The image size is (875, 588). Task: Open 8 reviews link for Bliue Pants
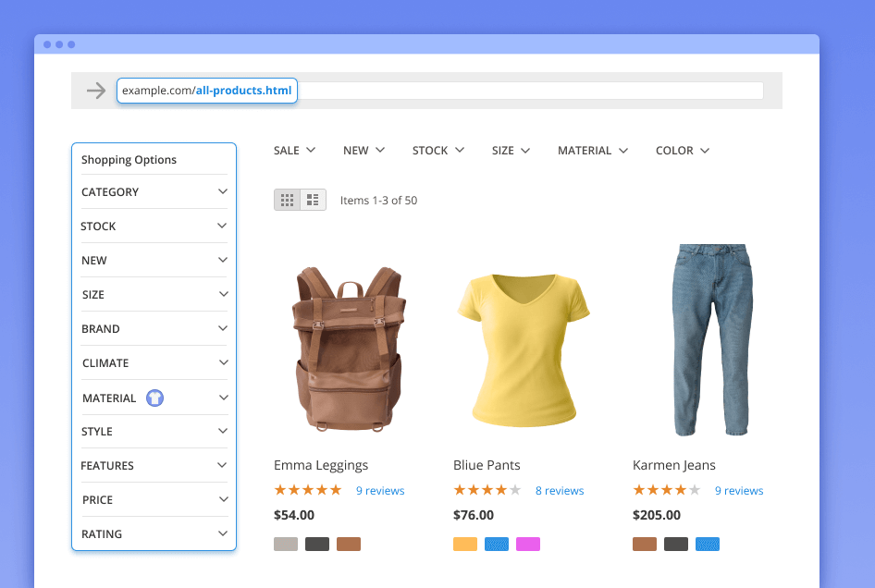[x=560, y=491]
